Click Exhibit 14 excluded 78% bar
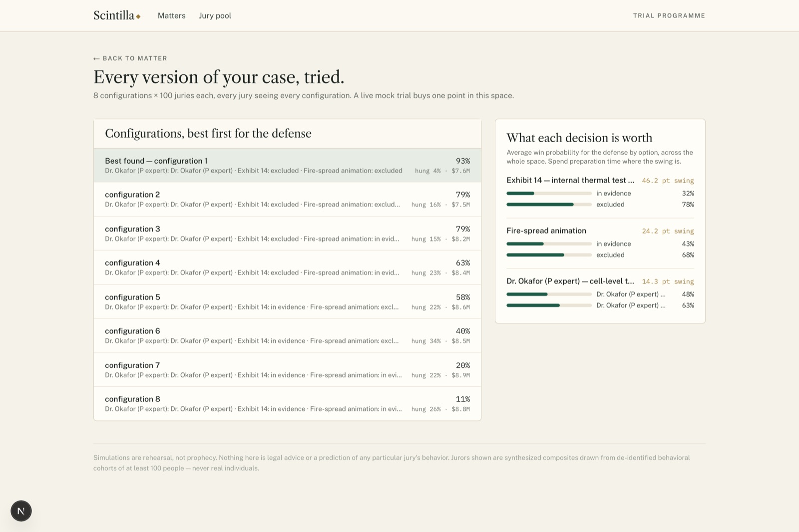799x532 pixels. tap(549, 205)
